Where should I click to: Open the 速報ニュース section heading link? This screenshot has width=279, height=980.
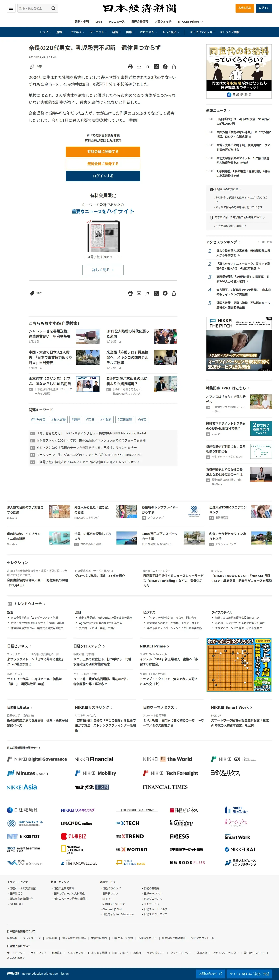pos(218,111)
